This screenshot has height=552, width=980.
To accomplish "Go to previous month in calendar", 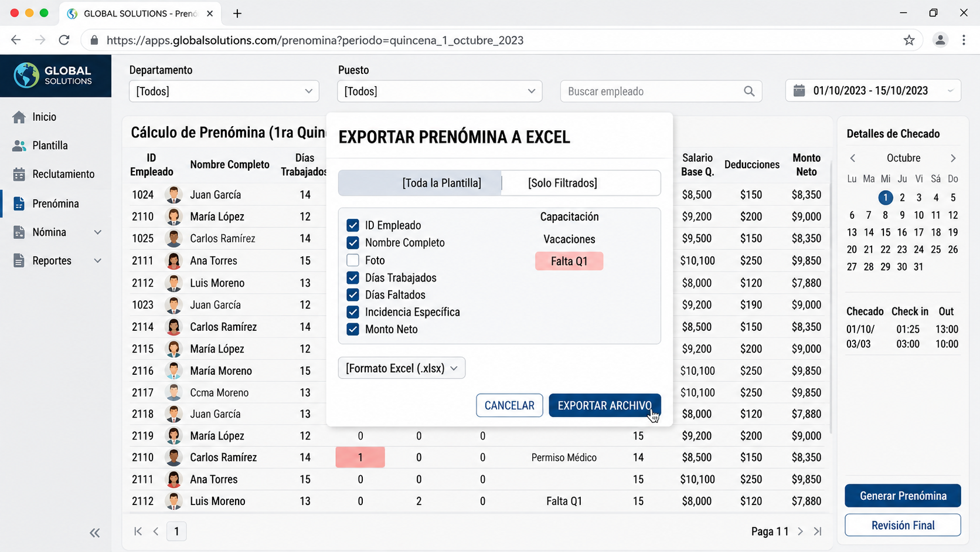I will (853, 158).
